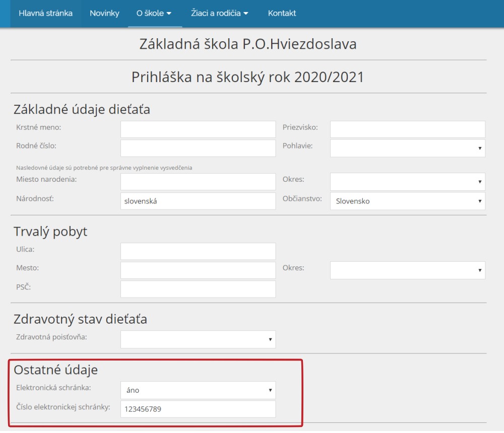Click the Krstné meno input field
This screenshot has height=433, width=504.
198,129
